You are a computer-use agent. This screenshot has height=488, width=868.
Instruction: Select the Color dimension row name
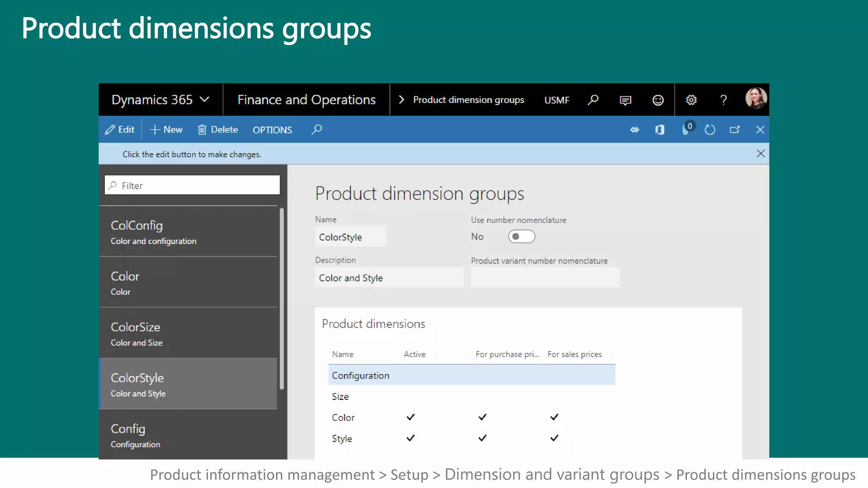(x=343, y=418)
